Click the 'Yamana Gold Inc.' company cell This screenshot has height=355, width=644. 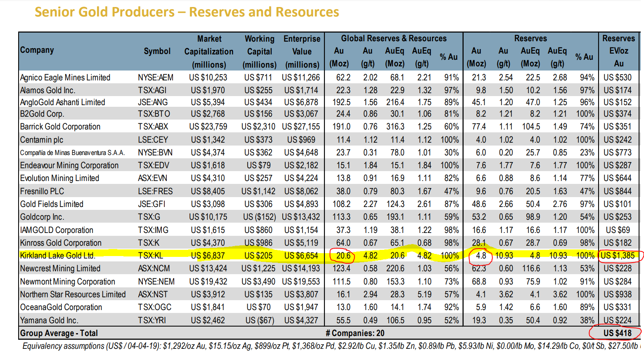(49, 320)
